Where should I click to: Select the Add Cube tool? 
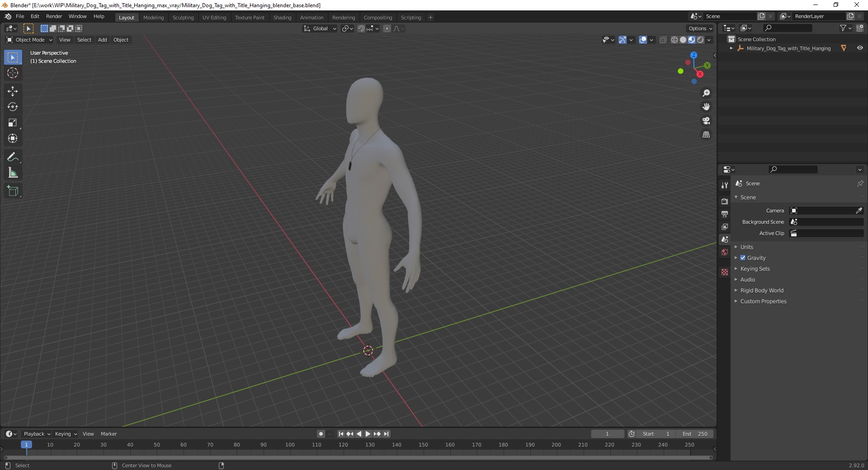[13, 191]
